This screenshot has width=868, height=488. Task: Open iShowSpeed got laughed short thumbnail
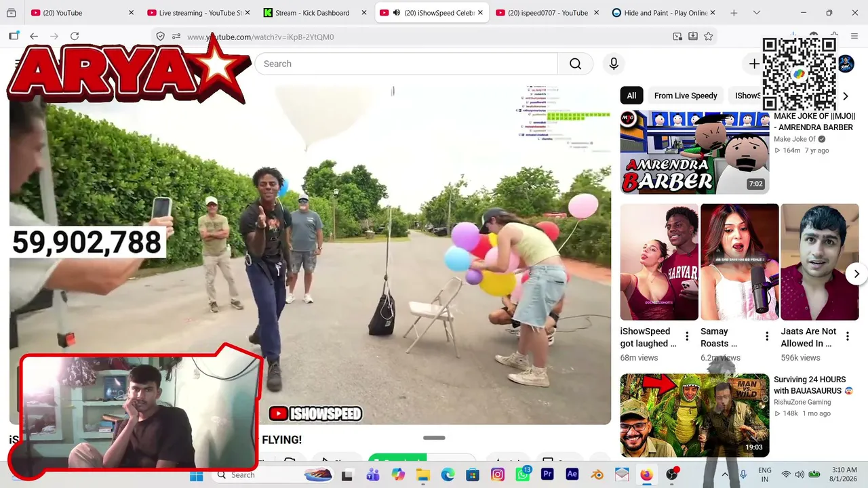point(659,262)
